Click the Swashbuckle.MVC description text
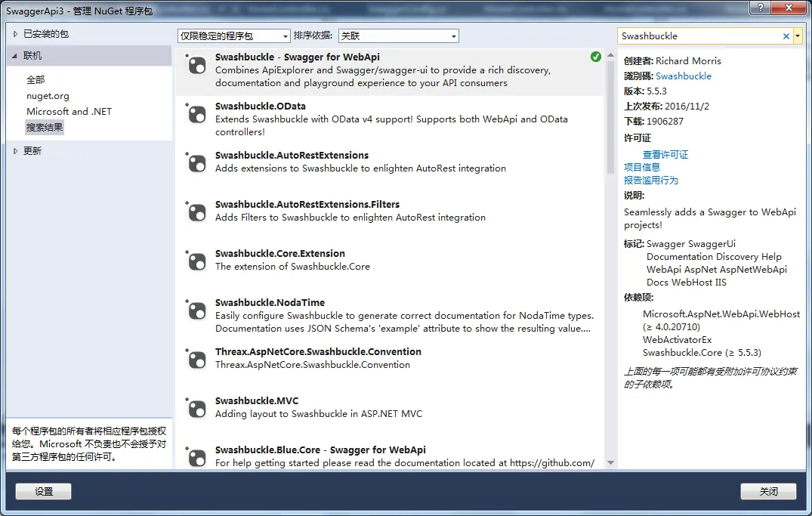This screenshot has width=812, height=516. 319,414
